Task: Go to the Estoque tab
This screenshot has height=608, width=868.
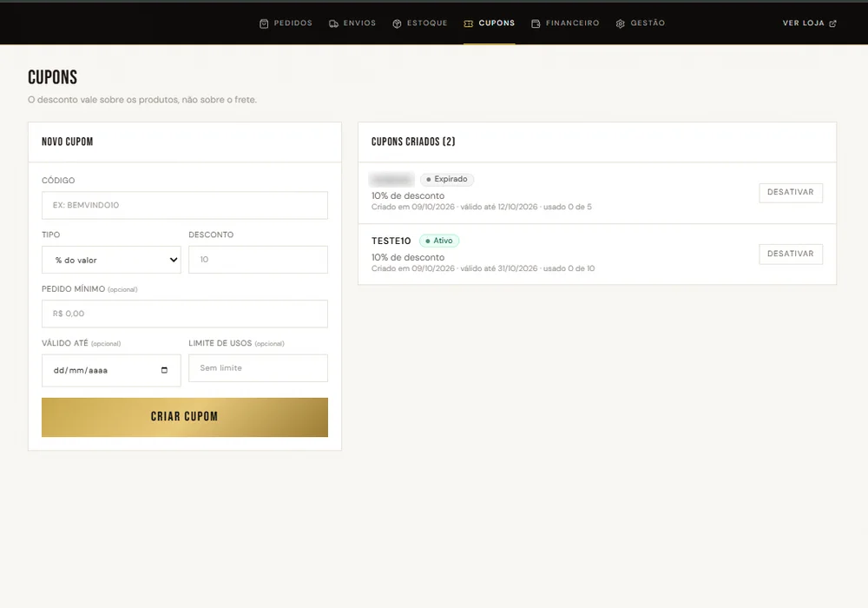Action: click(420, 23)
